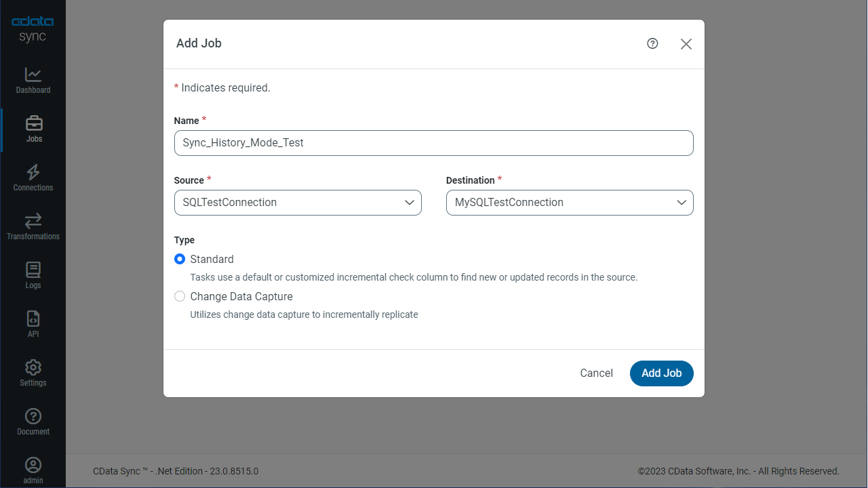
Task: Click the job Name input field
Action: [x=433, y=143]
